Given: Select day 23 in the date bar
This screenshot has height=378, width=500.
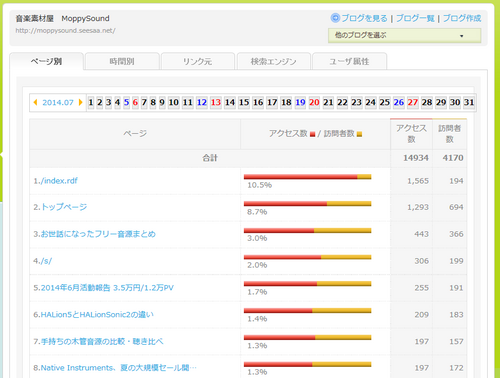Looking at the screenshot, I should [x=356, y=102].
